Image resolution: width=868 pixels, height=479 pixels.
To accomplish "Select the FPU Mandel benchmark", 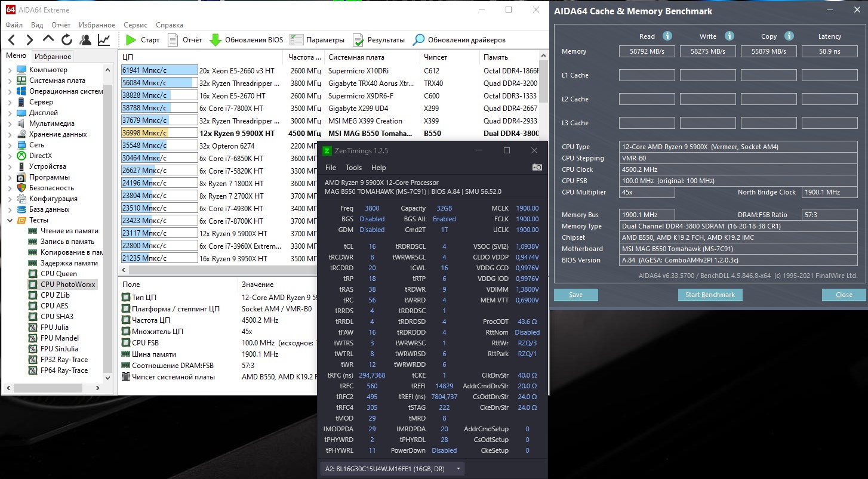I will click(59, 338).
